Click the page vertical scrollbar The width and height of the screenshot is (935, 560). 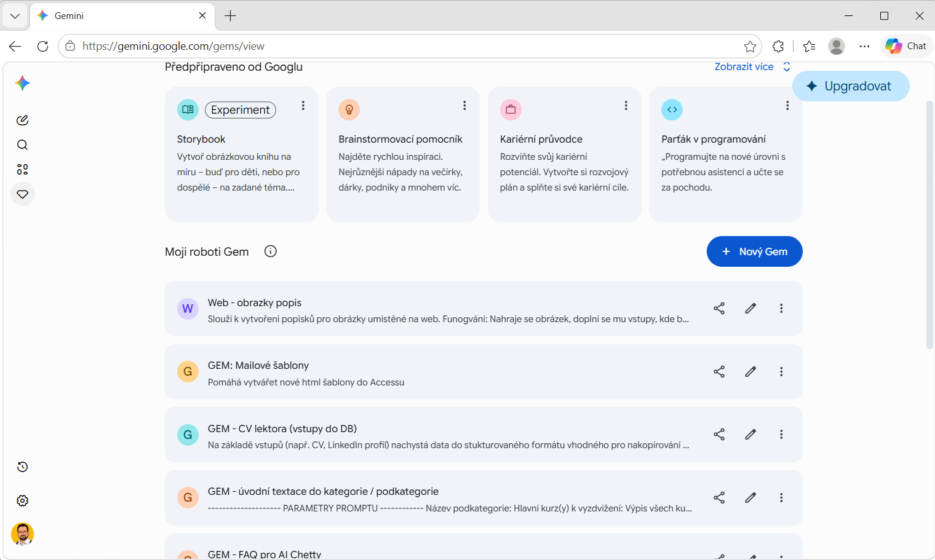(x=930, y=224)
